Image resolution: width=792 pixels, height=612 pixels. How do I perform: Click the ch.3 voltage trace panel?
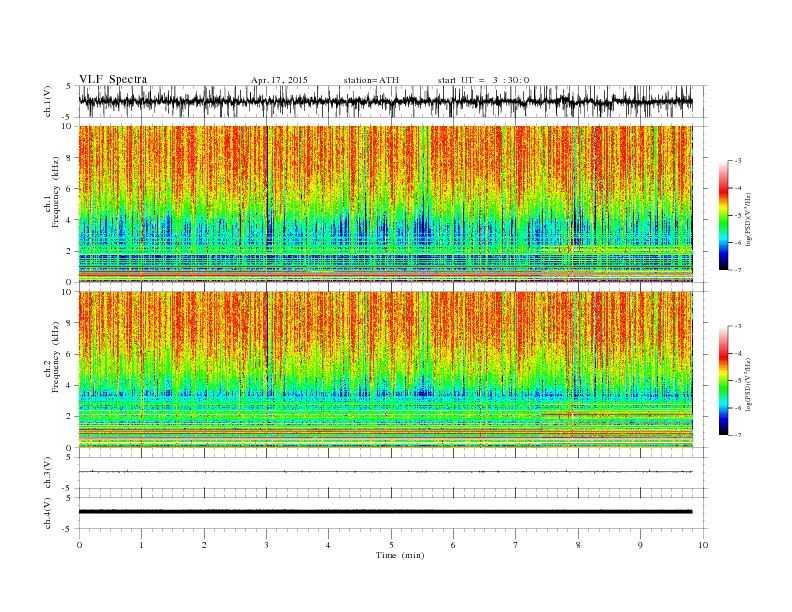pos(393,473)
